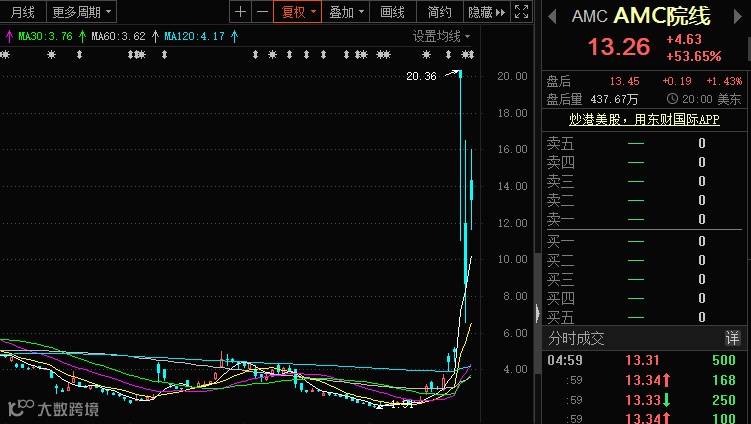The width and height of the screenshot is (751, 424).
Task: Go to next stock arrow
Action: [x=738, y=17]
